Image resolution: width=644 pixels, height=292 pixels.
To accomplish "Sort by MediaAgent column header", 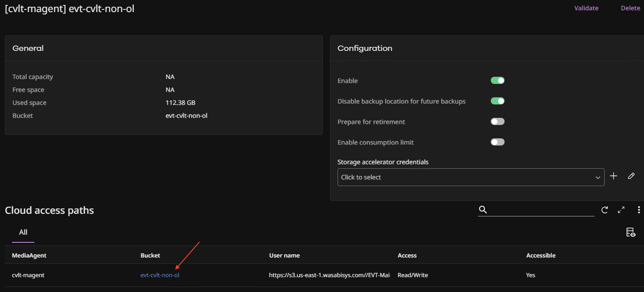I will (29, 255).
